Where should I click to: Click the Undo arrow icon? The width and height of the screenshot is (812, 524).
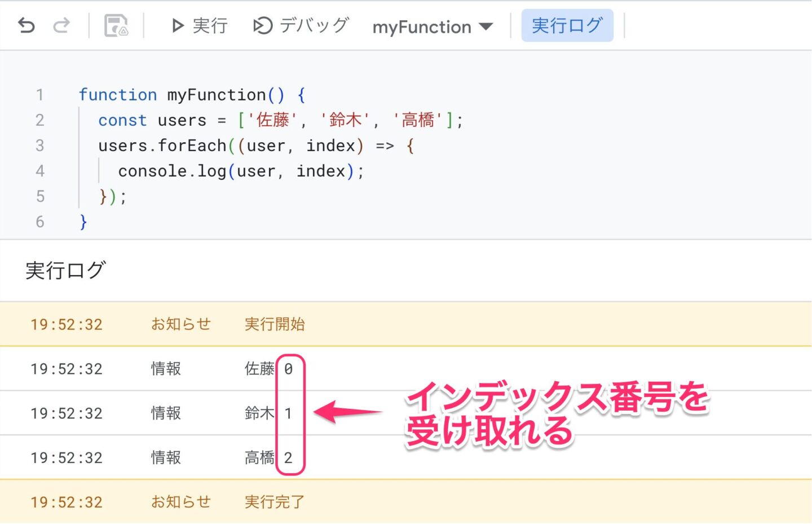pos(25,25)
